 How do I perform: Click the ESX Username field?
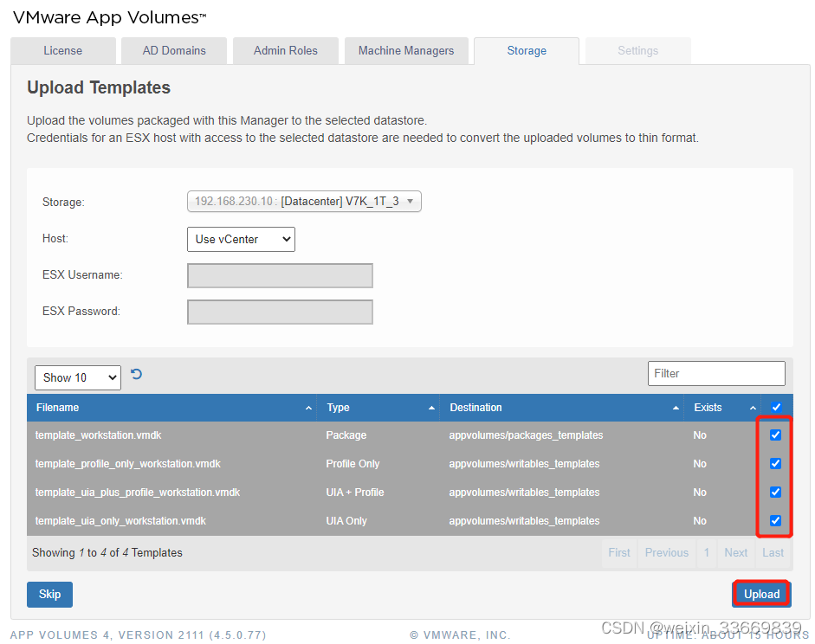point(280,275)
